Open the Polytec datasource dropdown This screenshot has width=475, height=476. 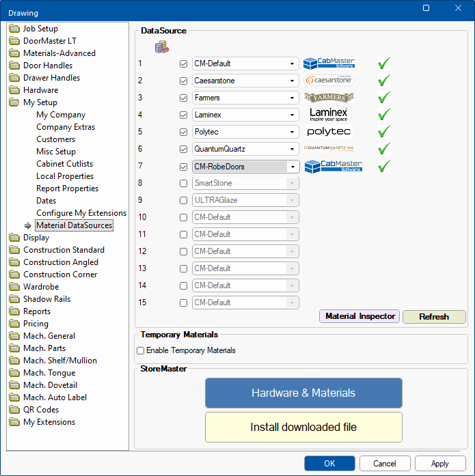tap(293, 132)
